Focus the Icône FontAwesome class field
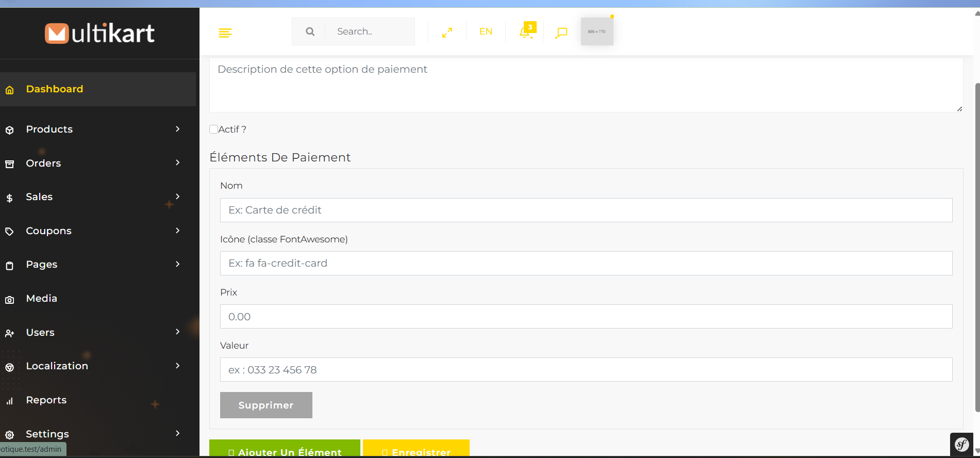This screenshot has width=980, height=458. [586, 263]
